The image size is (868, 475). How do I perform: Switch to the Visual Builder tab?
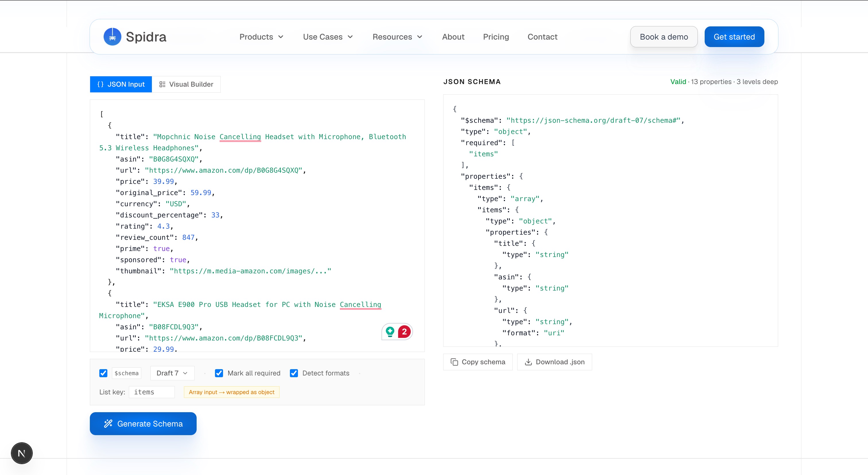[186, 84]
